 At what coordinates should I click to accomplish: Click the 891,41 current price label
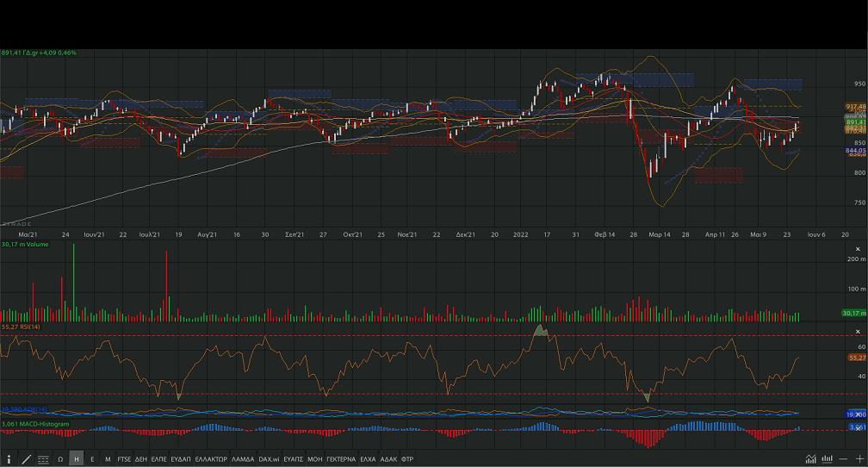tap(855, 123)
